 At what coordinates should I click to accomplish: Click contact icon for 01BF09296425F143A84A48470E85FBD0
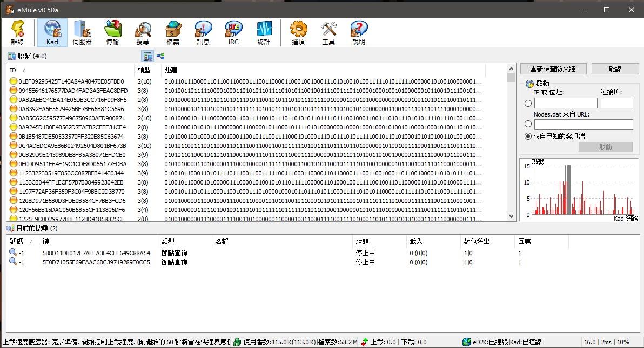14,81
